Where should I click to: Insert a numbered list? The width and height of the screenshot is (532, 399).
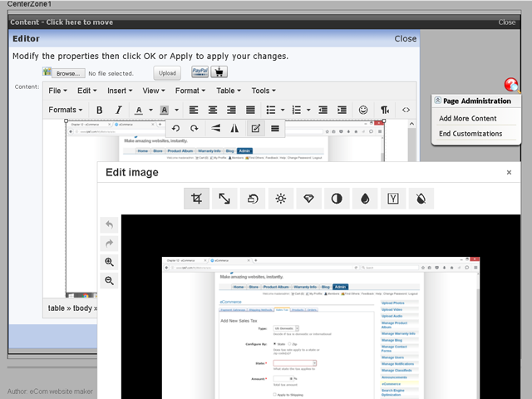(x=297, y=110)
